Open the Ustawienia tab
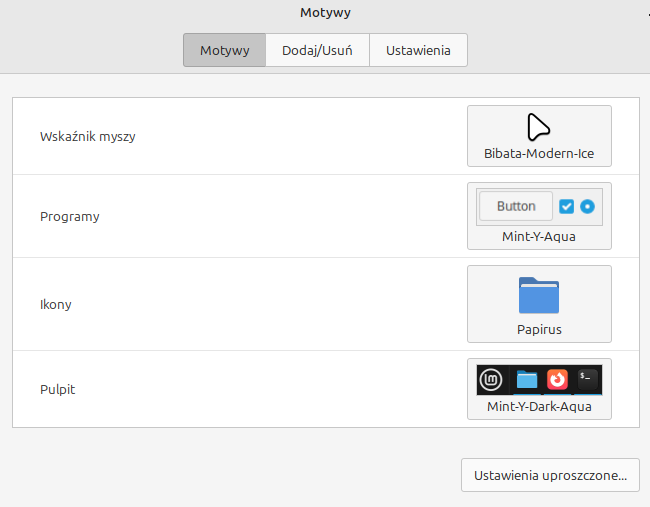This screenshot has width=650, height=507. point(418,50)
